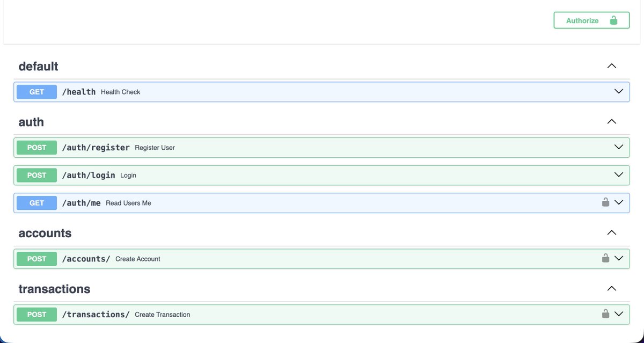This screenshot has width=644, height=343.
Task: Expand the /accounts/ endpoint chevron
Action: 619,258
